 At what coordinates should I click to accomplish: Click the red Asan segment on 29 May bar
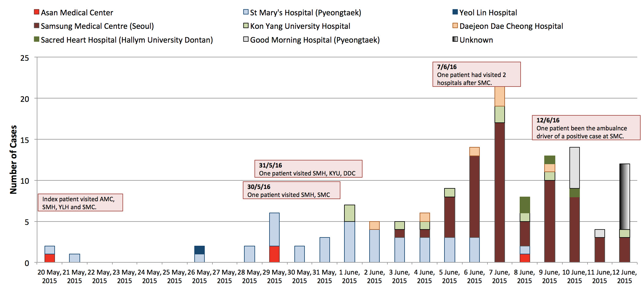(274, 254)
